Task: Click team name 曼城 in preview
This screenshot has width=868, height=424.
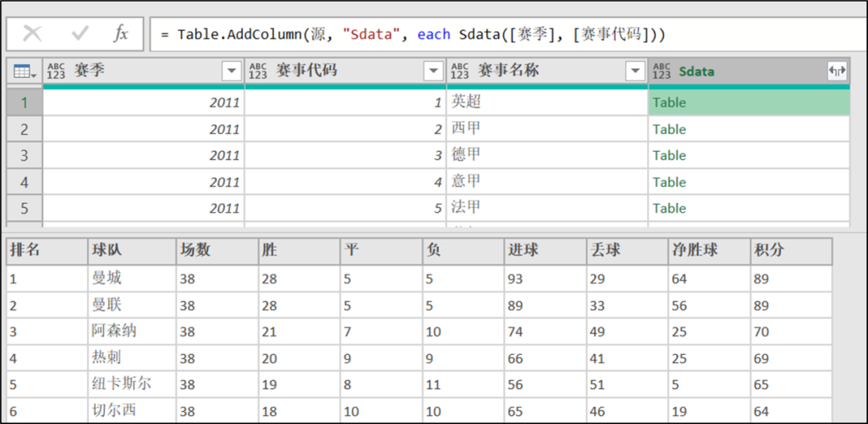Action: (x=107, y=278)
